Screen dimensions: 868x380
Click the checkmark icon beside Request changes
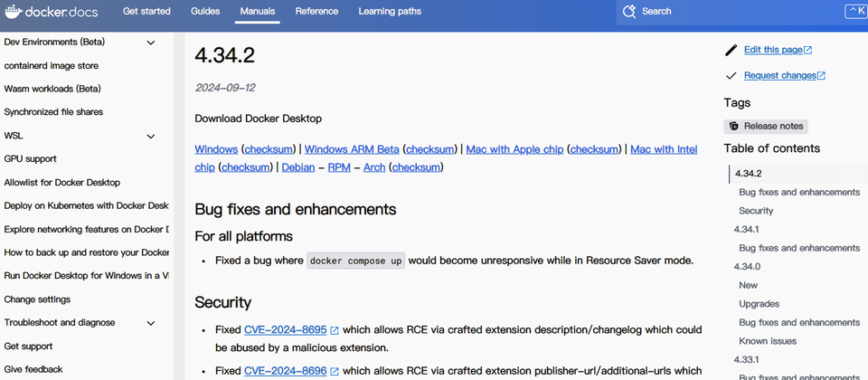coord(731,75)
